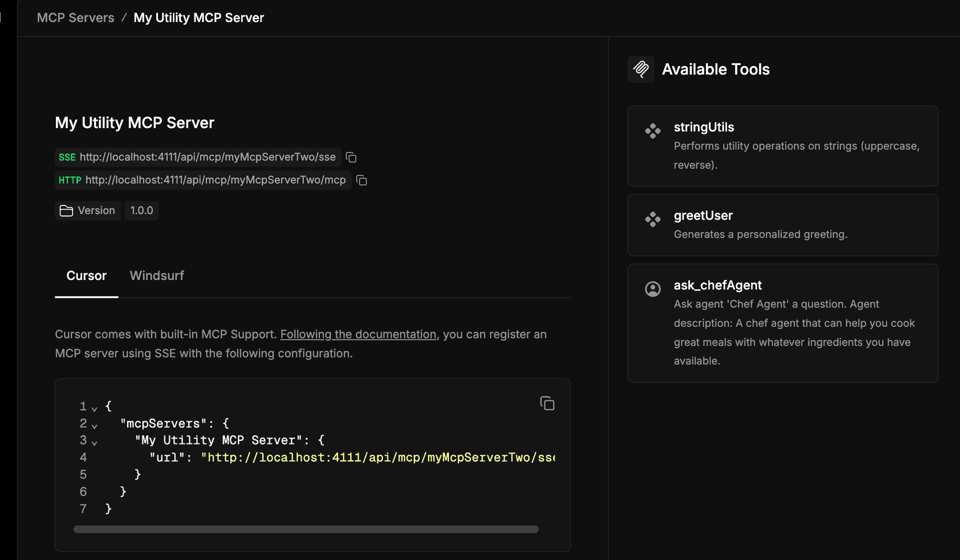Click the greetUser tool icon
Viewport: 960px width, 560px height.
[652, 219]
